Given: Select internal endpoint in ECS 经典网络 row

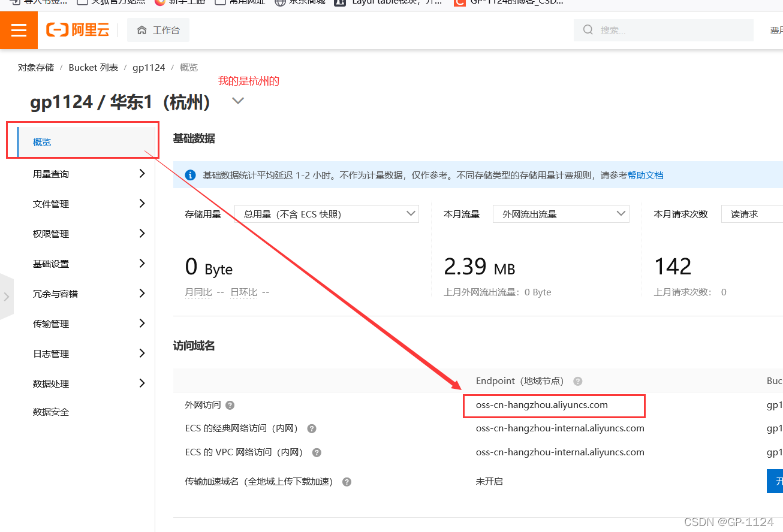Looking at the screenshot, I should [560, 428].
